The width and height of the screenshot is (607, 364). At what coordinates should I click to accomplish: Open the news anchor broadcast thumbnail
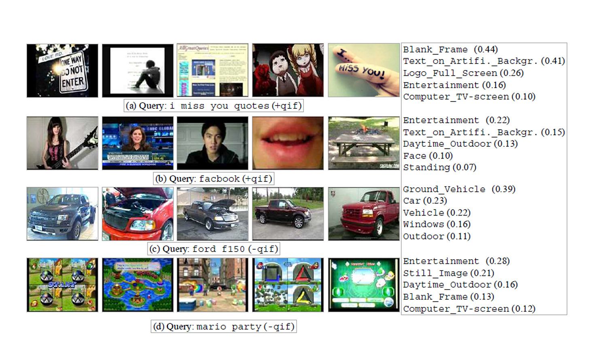tap(138, 143)
